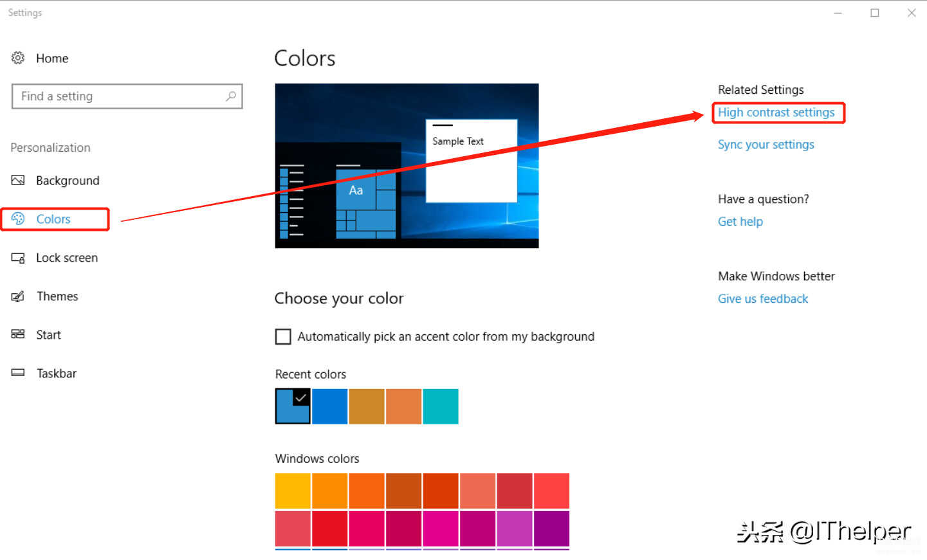This screenshot has height=560, width=927.
Task: Click Give us feedback link
Action: [x=762, y=299]
